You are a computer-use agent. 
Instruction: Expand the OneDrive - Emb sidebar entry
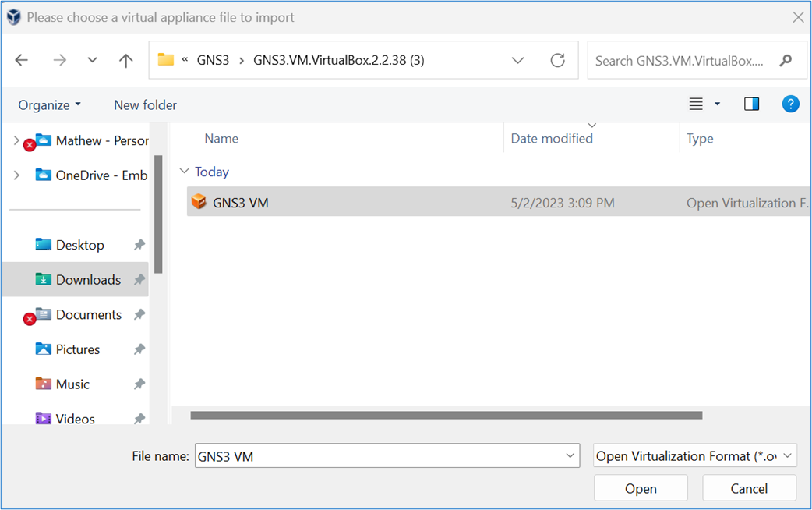(16, 175)
